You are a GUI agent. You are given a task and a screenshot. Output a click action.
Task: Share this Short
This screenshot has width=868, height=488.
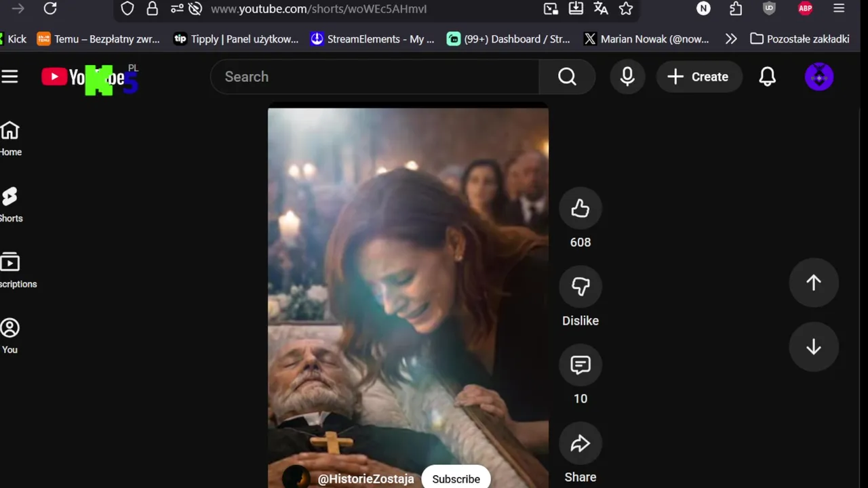[580, 443]
